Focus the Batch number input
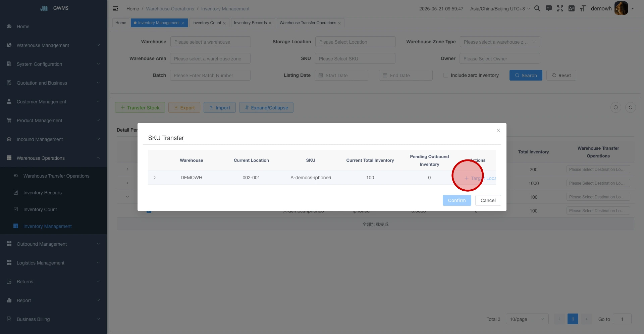This screenshot has height=334, width=644. pos(210,76)
